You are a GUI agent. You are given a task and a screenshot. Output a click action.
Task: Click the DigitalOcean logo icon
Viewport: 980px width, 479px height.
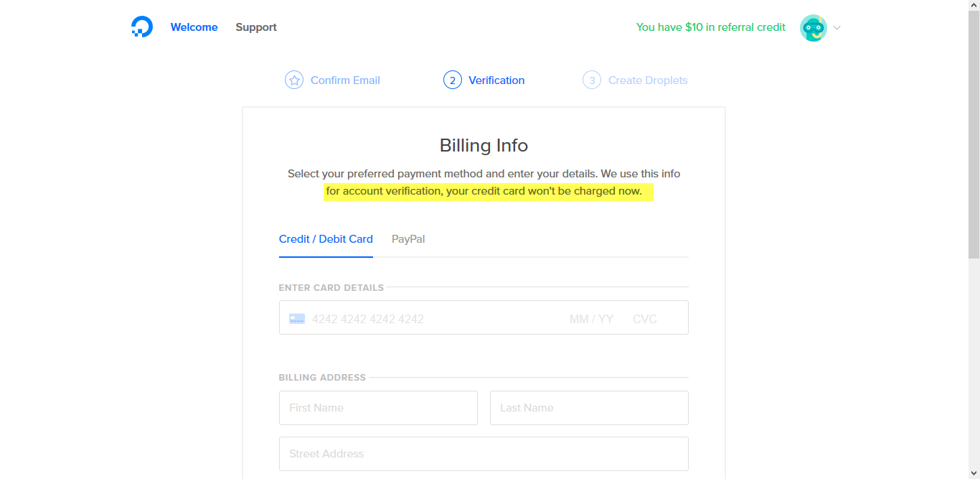(142, 27)
